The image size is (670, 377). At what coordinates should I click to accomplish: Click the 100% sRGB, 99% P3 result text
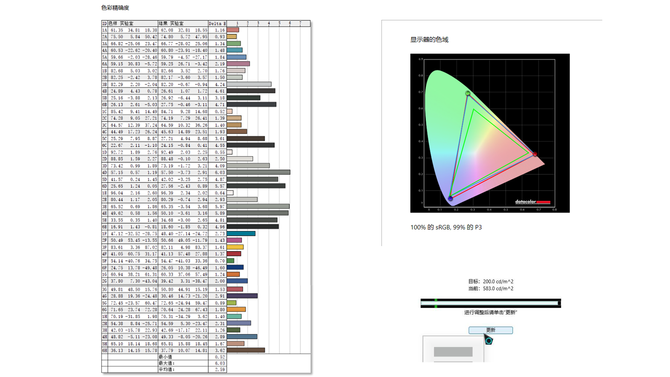[446, 227]
